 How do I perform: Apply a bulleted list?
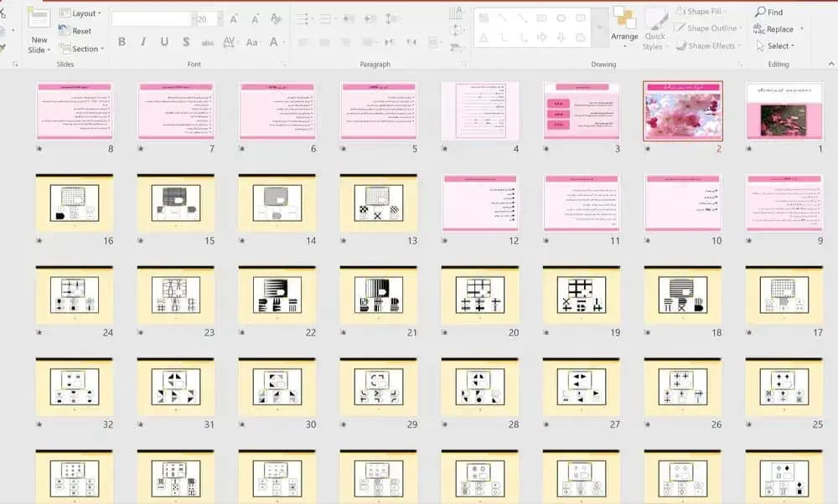tap(303, 19)
